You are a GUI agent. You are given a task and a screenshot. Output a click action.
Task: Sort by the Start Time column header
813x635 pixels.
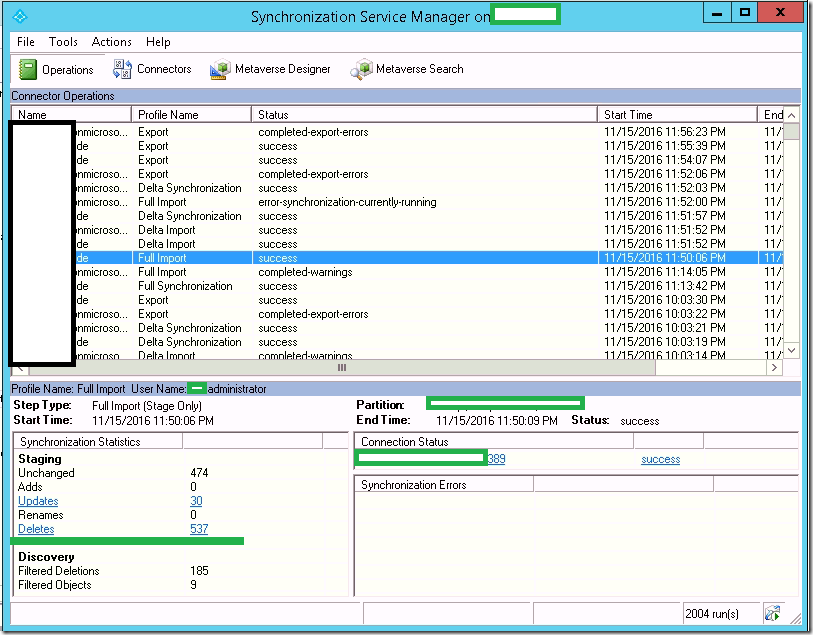click(677, 115)
